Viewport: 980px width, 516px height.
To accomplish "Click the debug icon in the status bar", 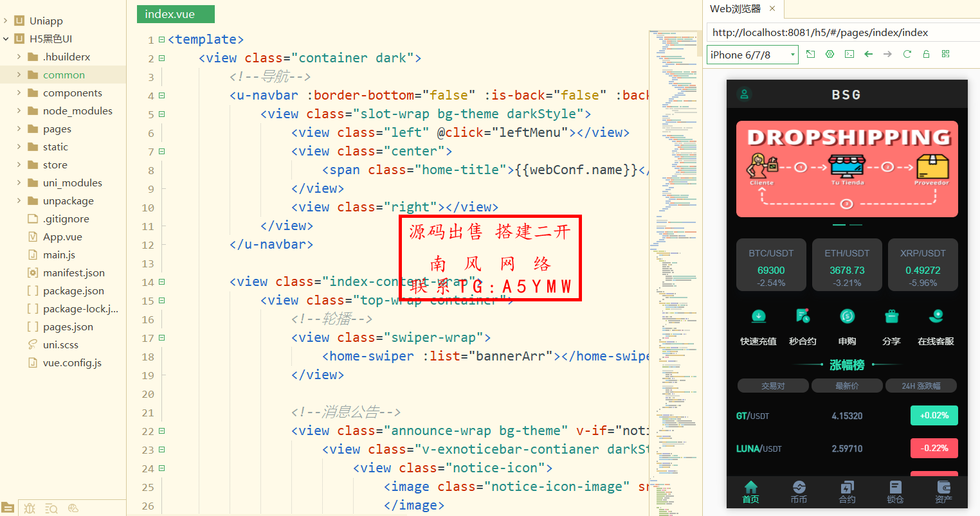I will click(x=29, y=508).
